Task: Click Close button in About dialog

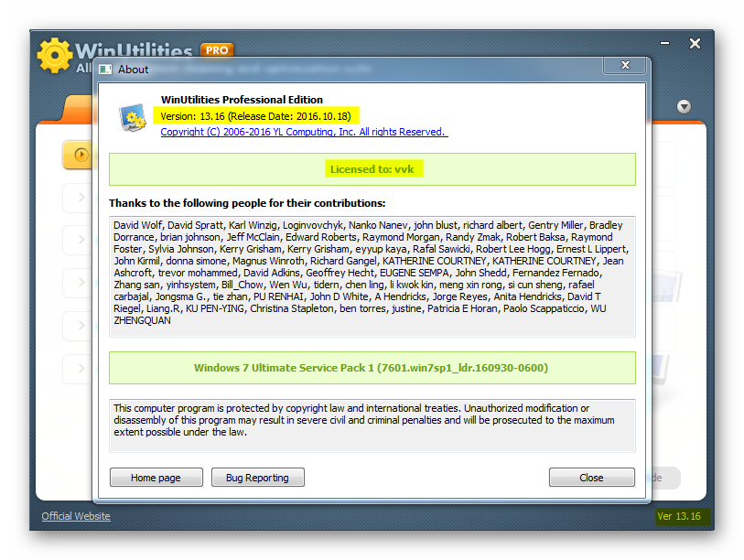Action: (x=592, y=478)
